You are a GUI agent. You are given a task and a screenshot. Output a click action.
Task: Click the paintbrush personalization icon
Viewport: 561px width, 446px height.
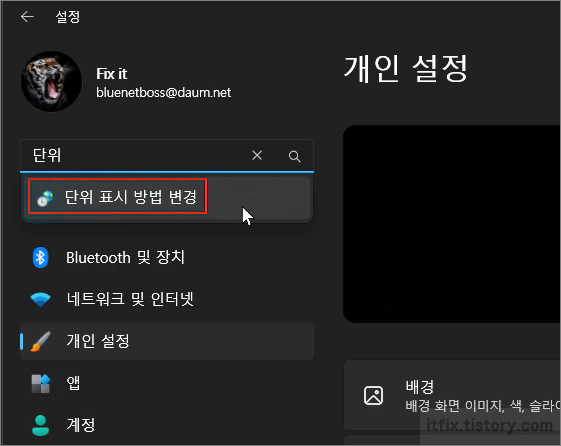(x=40, y=341)
